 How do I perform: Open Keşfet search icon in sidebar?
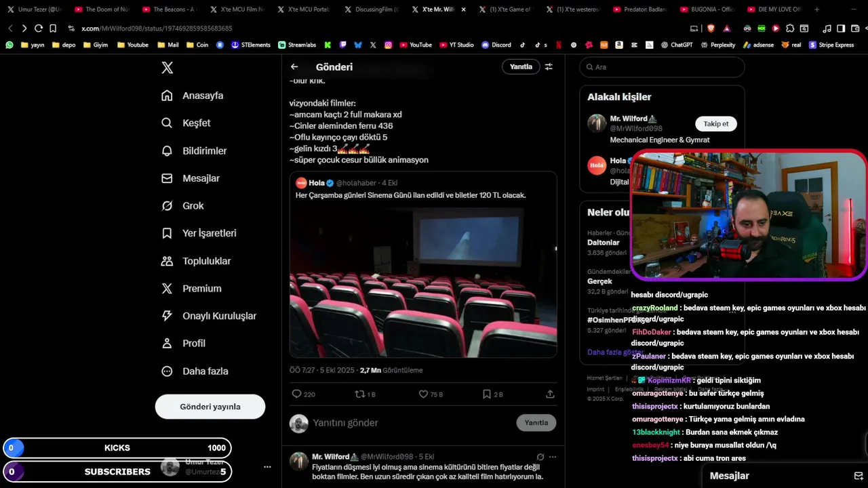click(x=167, y=123)
